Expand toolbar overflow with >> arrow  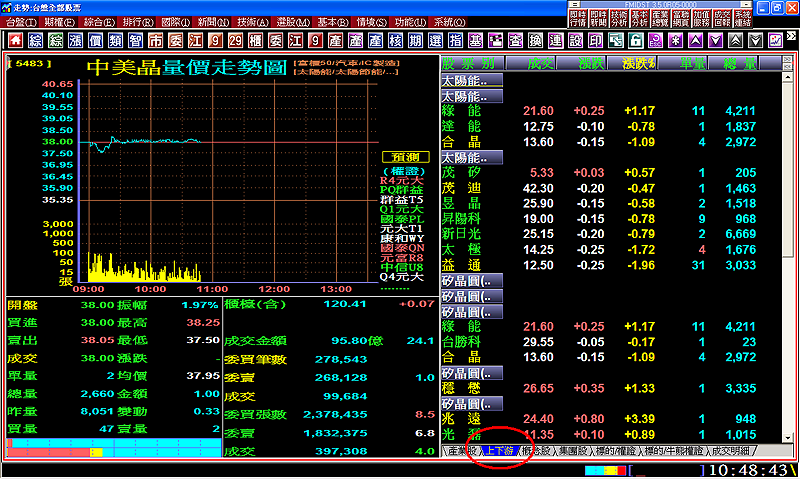pos(791,36)
